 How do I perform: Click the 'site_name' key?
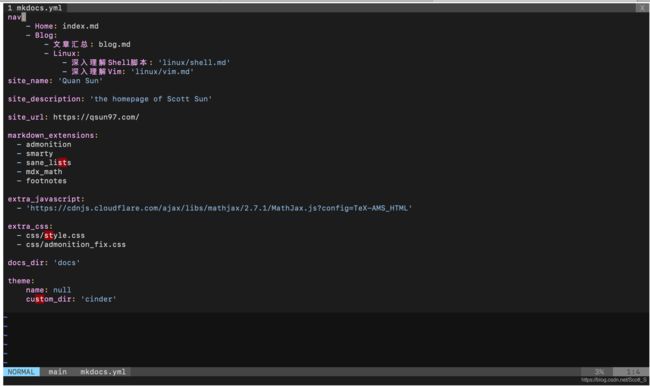[28, 81]
